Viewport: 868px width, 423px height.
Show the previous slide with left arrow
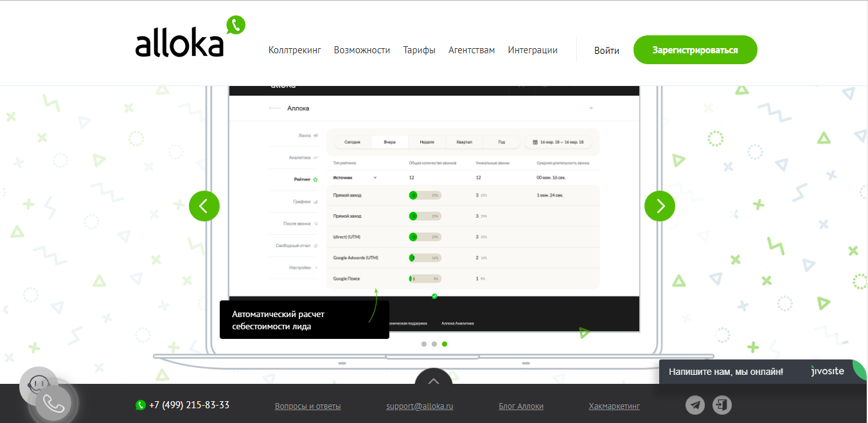[x=204, y=206]
